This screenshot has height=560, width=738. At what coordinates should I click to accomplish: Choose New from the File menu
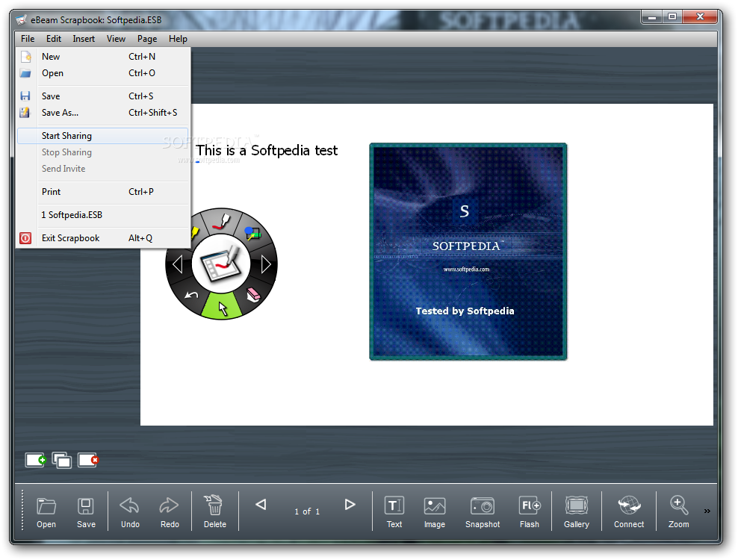pyautogui.click(x=102, y=57)
